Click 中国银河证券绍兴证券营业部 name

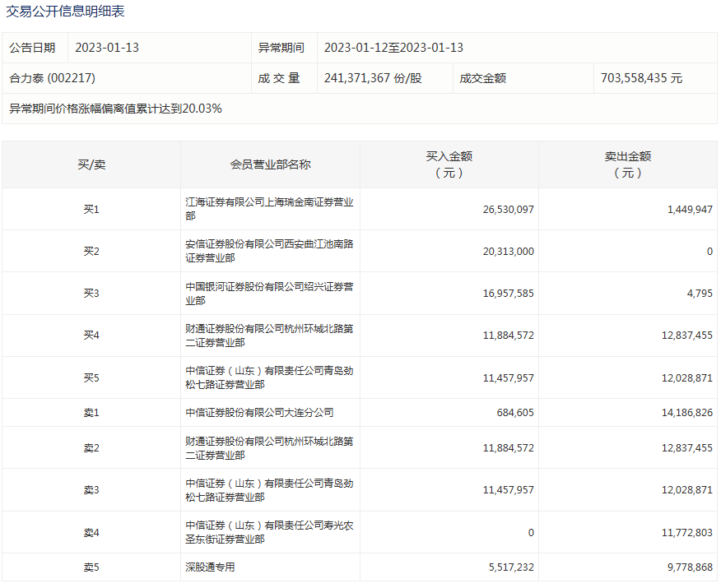tap(269, 293)
